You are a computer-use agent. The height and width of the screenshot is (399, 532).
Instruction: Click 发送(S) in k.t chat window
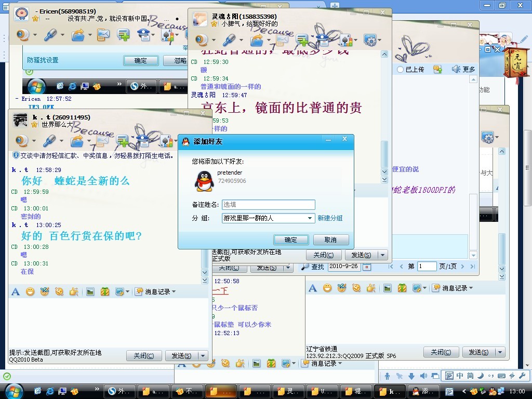tap(181, 356)
